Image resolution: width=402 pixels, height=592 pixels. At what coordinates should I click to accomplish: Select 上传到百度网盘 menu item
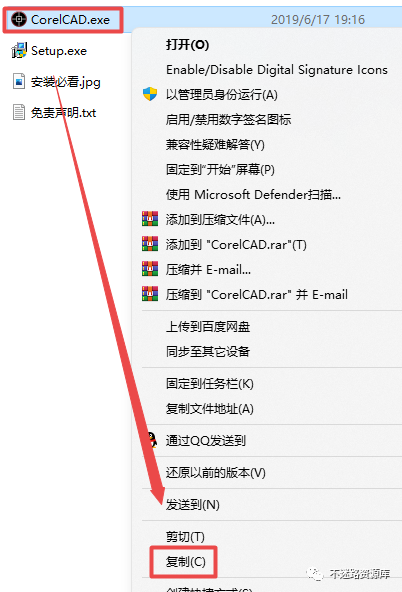point(208,327)
